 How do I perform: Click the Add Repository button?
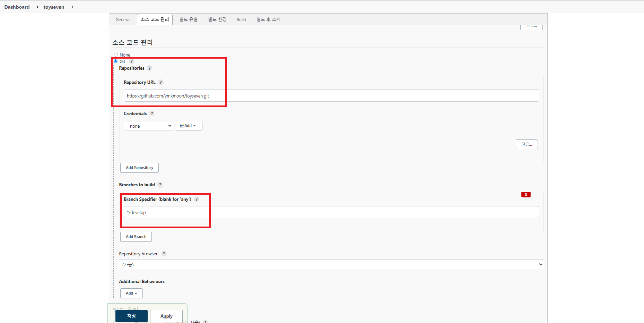[x=139, y=168]
